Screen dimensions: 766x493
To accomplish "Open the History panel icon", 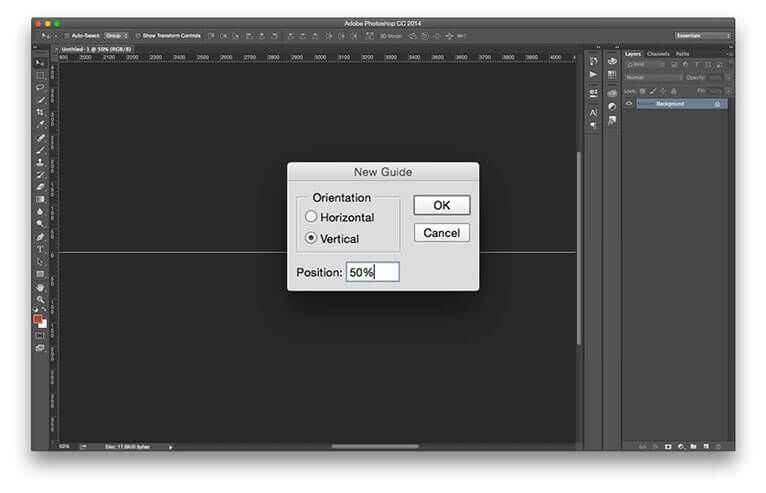I will pos(593,61).
